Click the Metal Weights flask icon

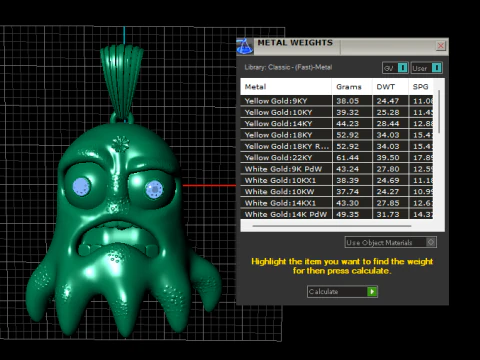245,46
